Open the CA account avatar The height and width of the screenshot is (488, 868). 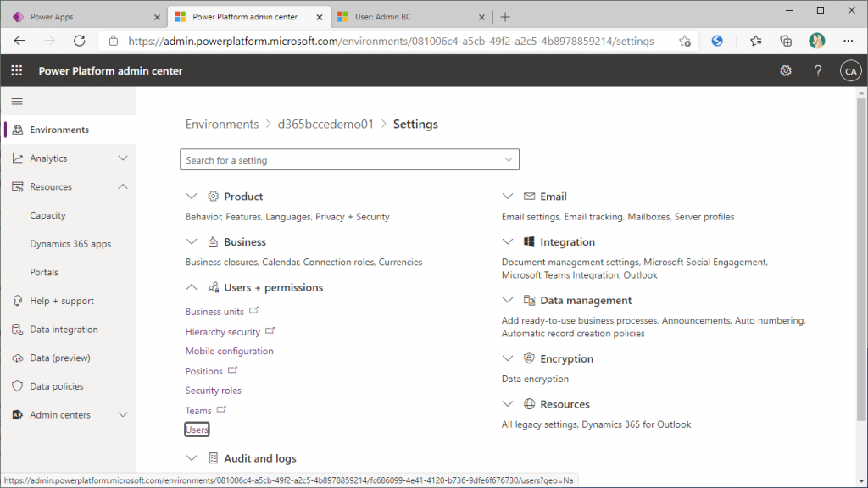click(850, 71)
